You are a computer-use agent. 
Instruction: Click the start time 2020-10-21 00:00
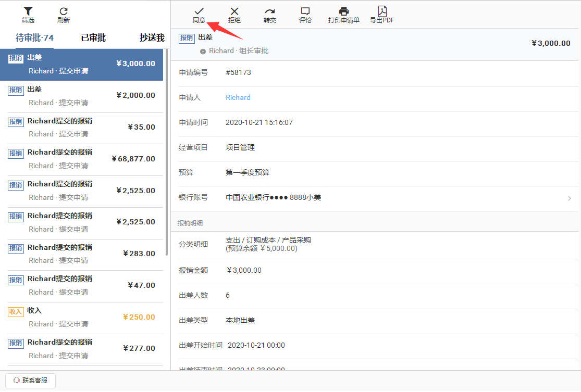pos(256,345)
